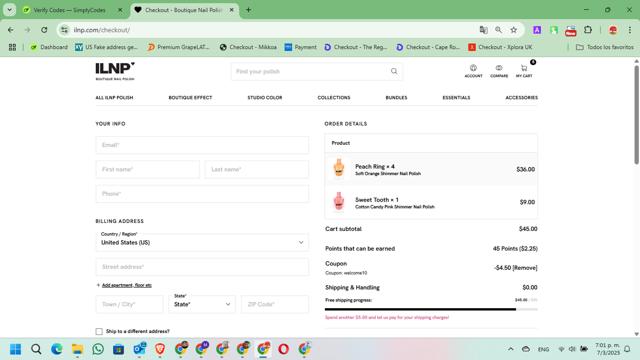This screenshot has height=360, width=640.
Task: Open Checkout - Mikkoa bookmark
Action: coord(248,47)
